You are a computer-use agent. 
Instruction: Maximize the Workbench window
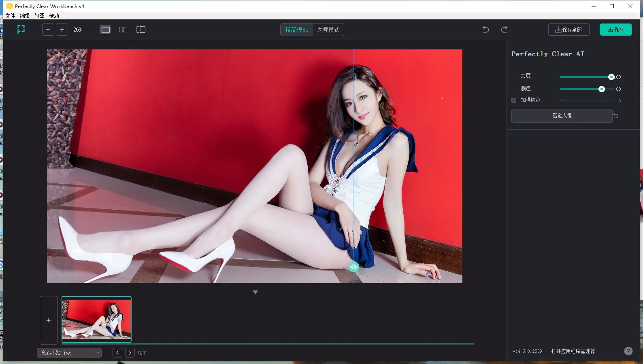[612, 6]
